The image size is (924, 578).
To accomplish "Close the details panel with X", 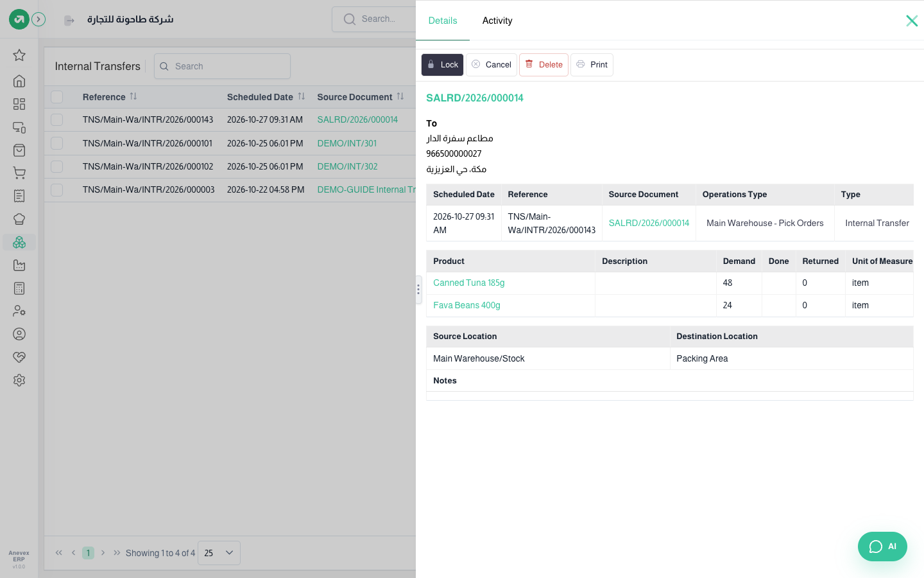I will tap(912, 21).
